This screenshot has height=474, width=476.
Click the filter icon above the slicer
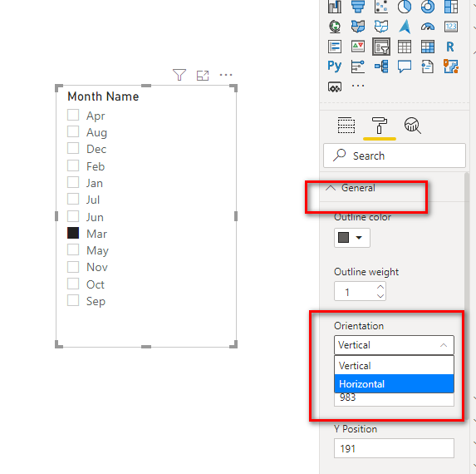[x=179, y=75]
